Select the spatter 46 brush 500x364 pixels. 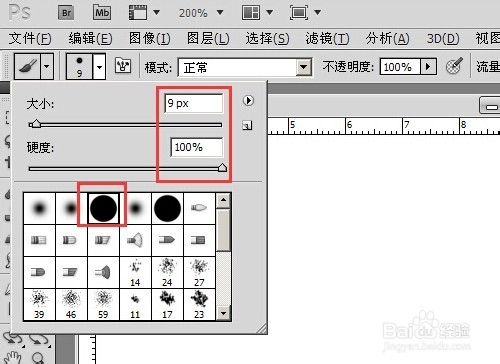pyautogui.click(x=71, y=304)
